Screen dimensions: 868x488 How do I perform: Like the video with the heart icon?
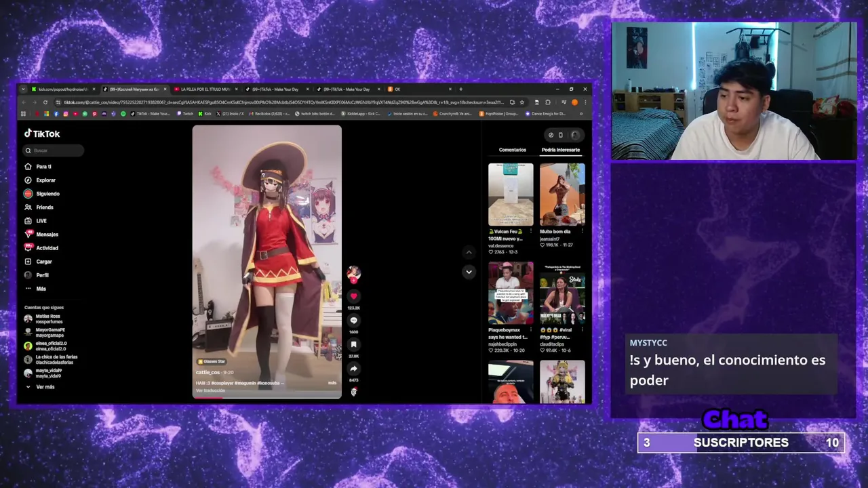click(x=353, y=296)
